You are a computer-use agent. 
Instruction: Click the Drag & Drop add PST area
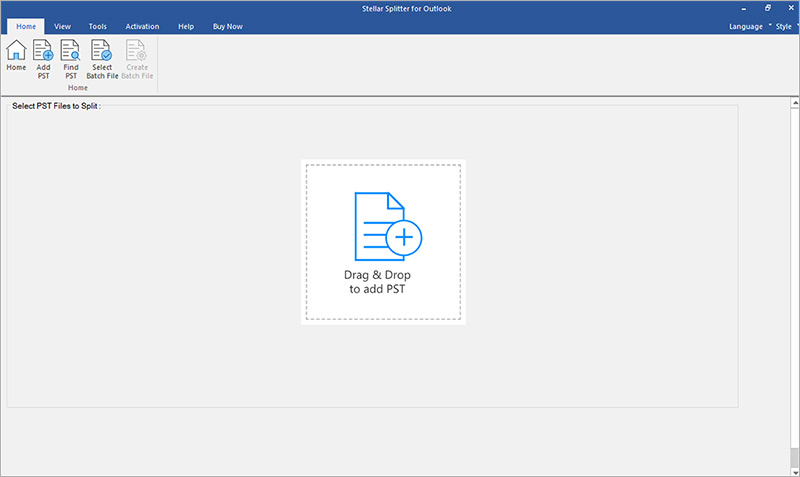tap(383, 242)
